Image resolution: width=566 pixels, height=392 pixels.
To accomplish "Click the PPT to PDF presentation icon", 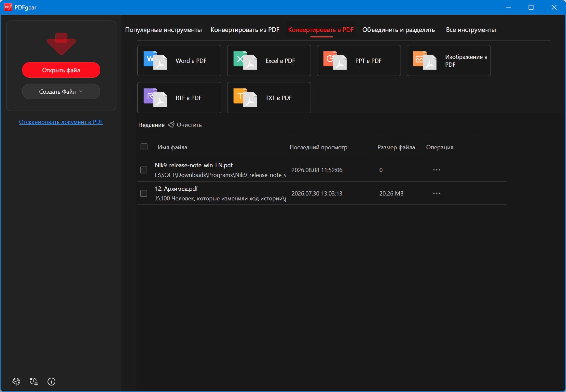I will 335,61.
